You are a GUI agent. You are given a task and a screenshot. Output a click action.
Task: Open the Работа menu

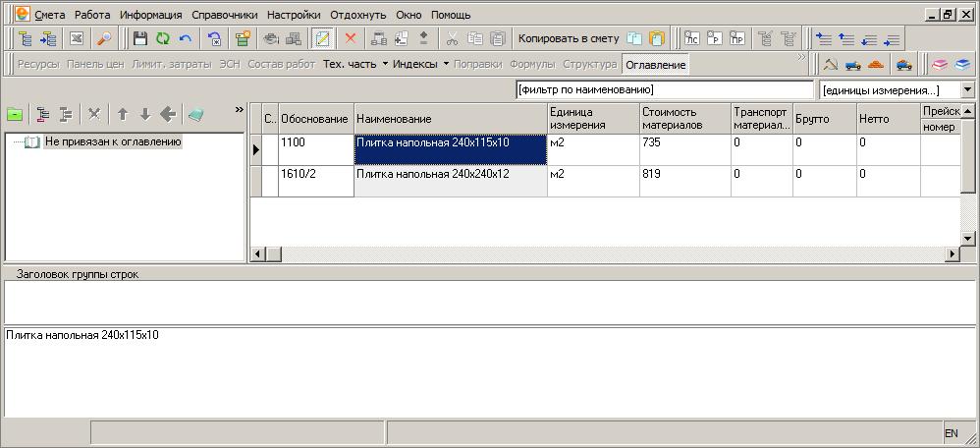click(x=92, y=15)
